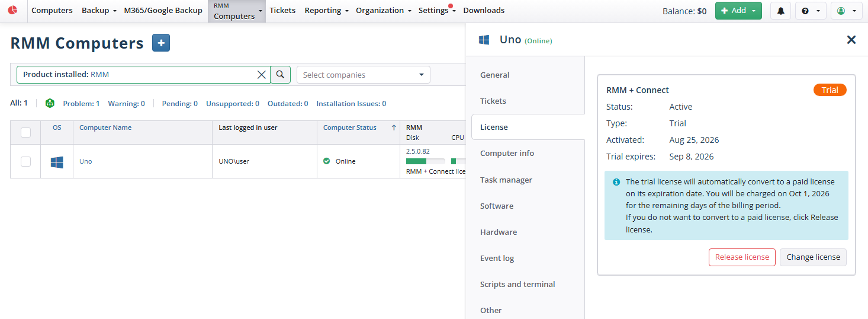The width and height of the screenshot is (868, 319).
Task: Check the checkbox for the Uno row
Action: point(25,161)
